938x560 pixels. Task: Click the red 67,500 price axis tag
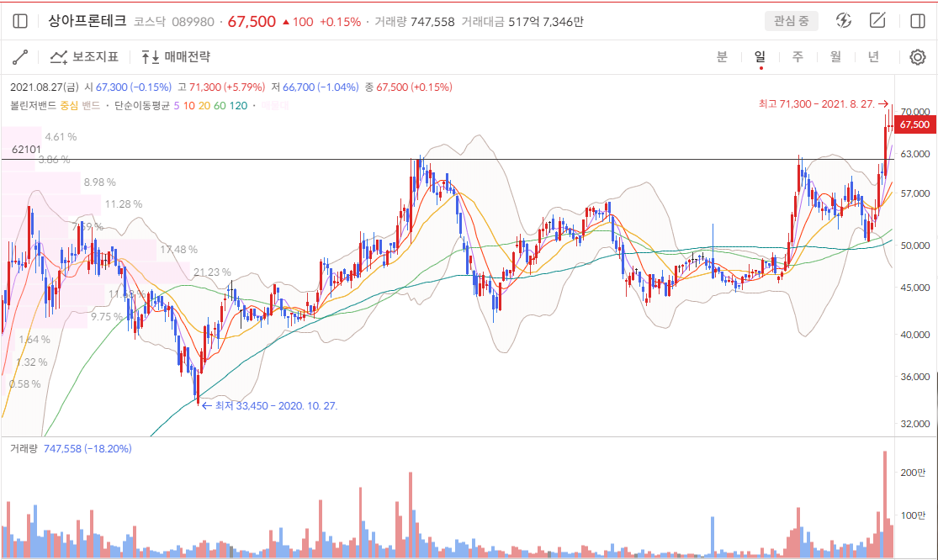(914, 124)
